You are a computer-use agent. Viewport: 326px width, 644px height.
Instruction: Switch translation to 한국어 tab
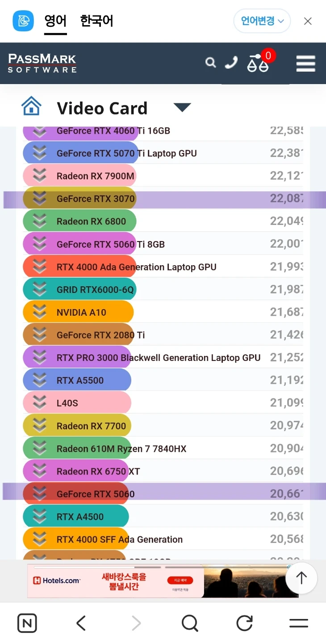pyautogui.click(x=96, y=21)
